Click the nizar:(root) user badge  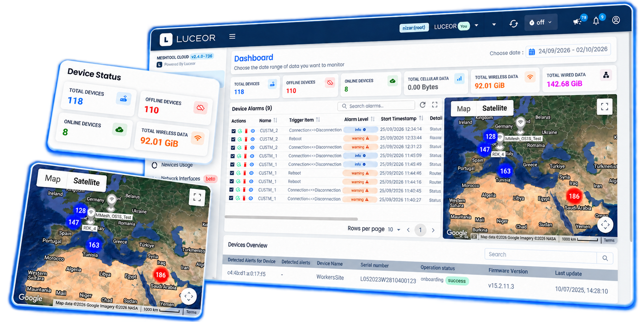tap(414, 28)
